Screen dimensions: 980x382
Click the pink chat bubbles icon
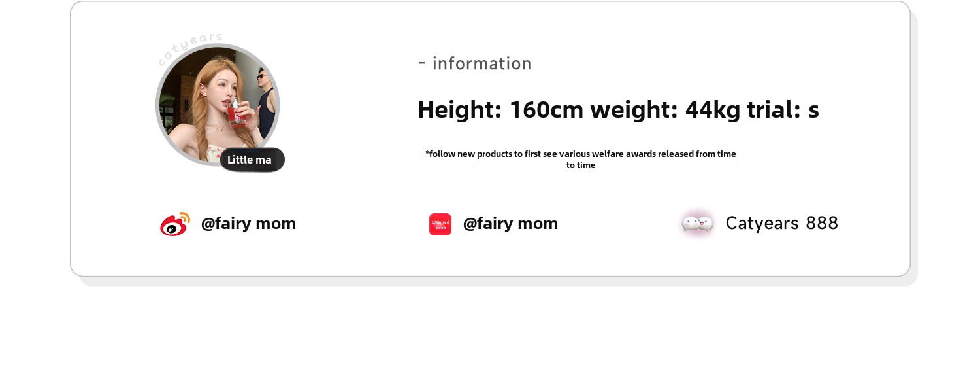coord(697,224)
